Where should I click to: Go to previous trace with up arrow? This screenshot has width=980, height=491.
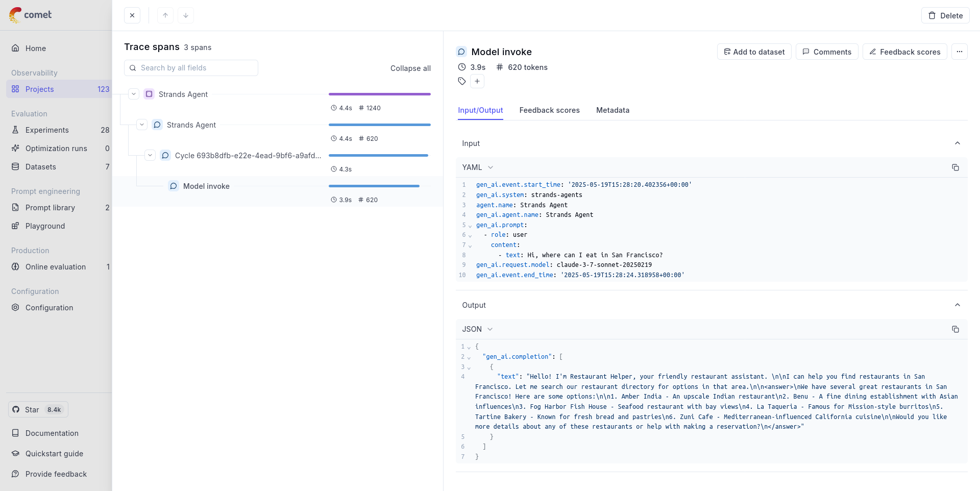[165, 15]
